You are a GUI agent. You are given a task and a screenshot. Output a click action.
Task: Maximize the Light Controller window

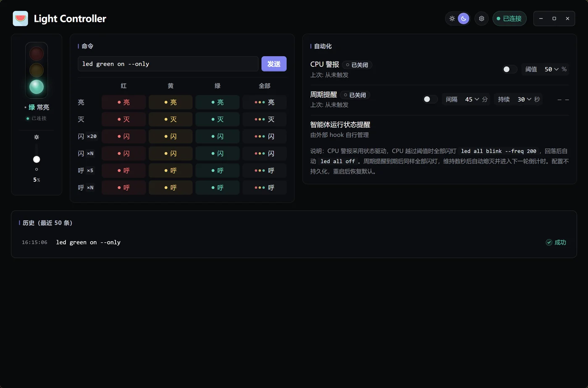click(x=554, y=18)
